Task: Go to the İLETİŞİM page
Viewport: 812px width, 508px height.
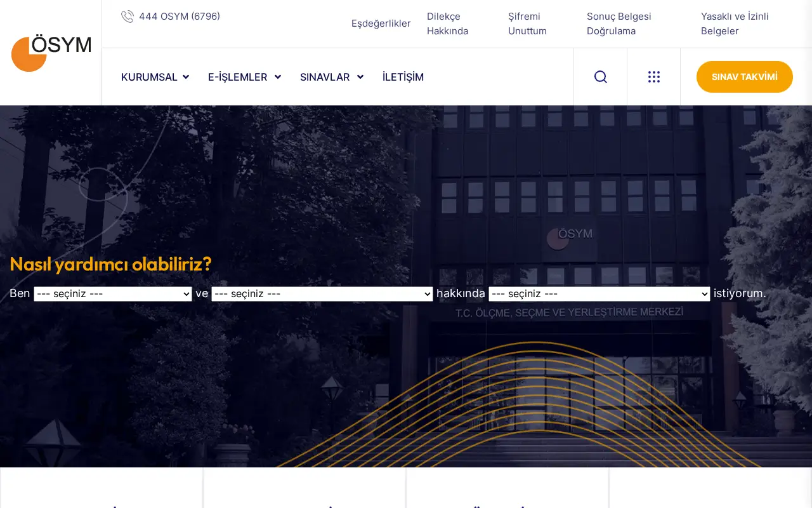Action: click(x=403, y=77)
